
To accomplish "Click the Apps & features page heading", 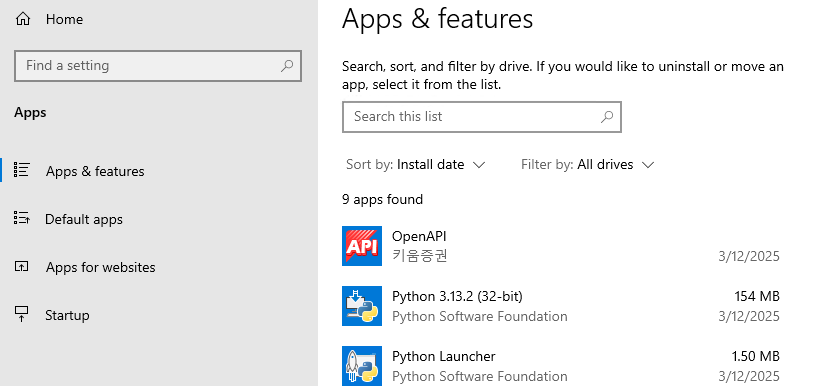I will point(438,19).
